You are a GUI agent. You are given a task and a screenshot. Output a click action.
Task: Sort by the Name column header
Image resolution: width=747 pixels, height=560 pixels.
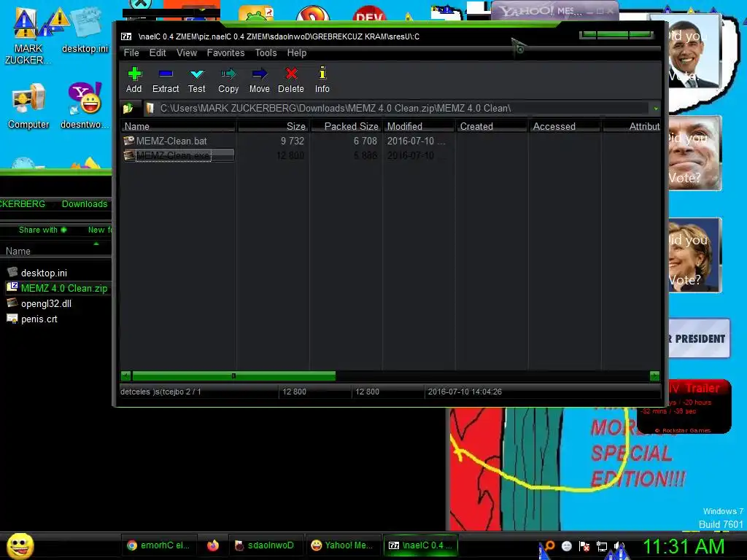click(178, 126)
